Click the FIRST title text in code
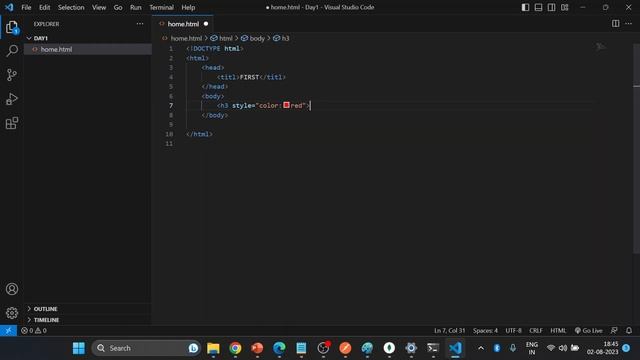Viewport: 640px width, 360px height. pyautogui.click(x=249, y=77)
